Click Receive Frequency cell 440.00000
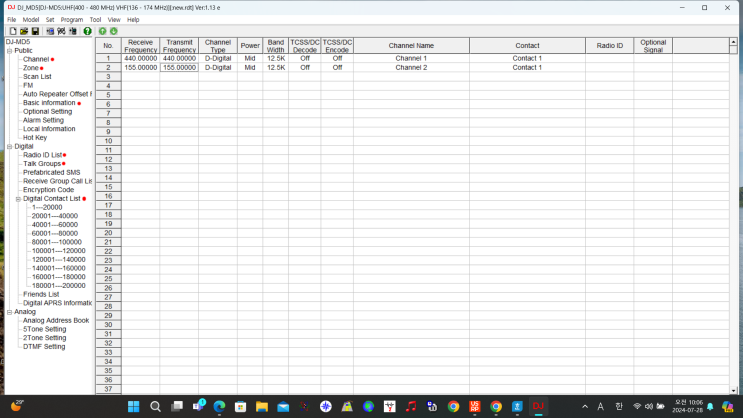This screenshot has width=743, height=418. (x=141, y=58)
